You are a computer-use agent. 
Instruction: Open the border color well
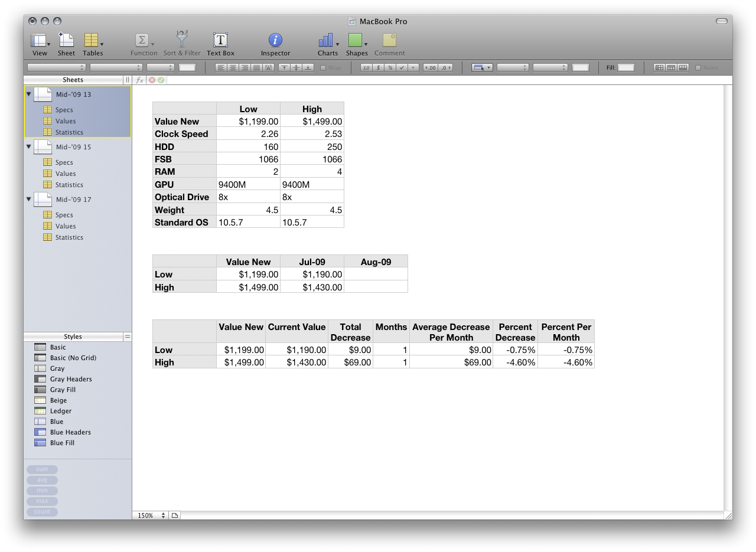[581, 68]
